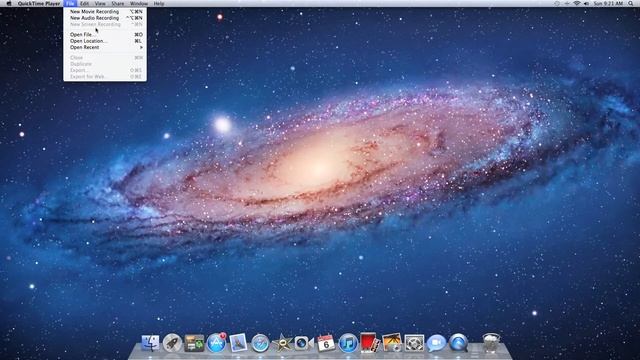Open Finder from the Dock

coord(150,343)
